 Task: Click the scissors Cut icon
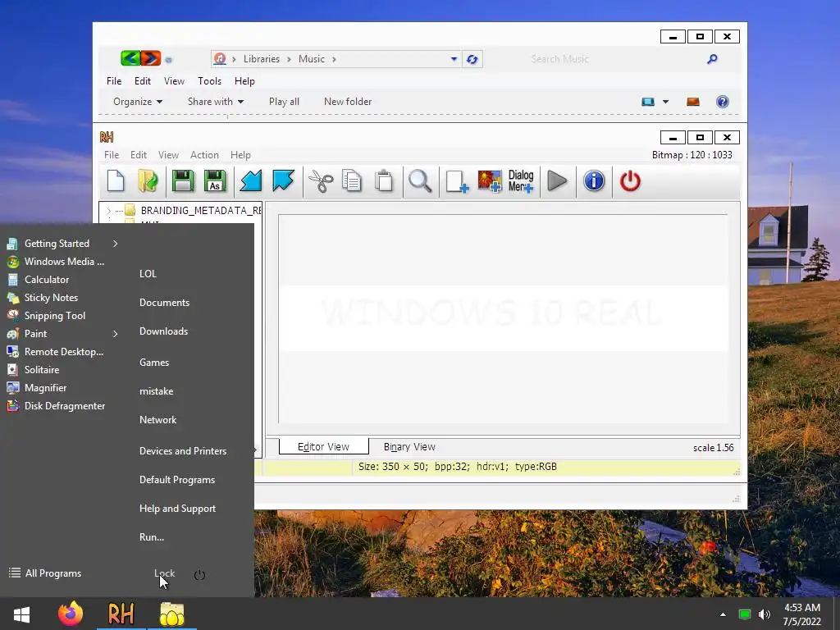[321, 181]
